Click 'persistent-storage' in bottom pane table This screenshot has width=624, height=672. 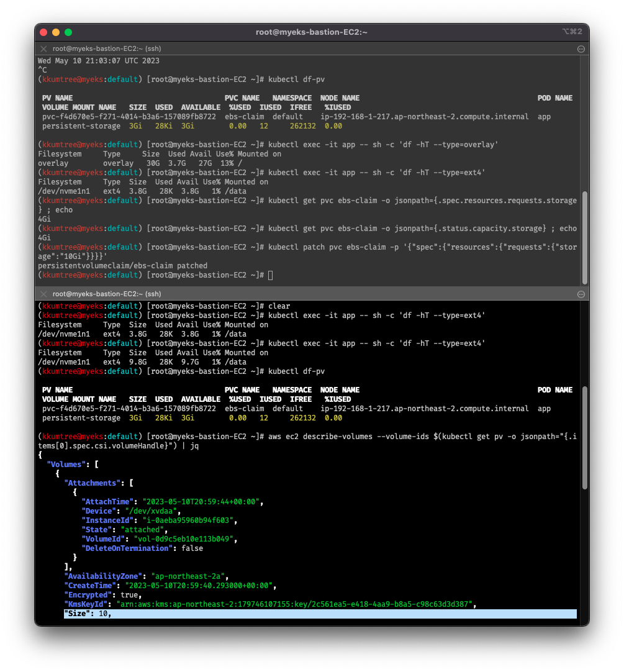(81, 418)
